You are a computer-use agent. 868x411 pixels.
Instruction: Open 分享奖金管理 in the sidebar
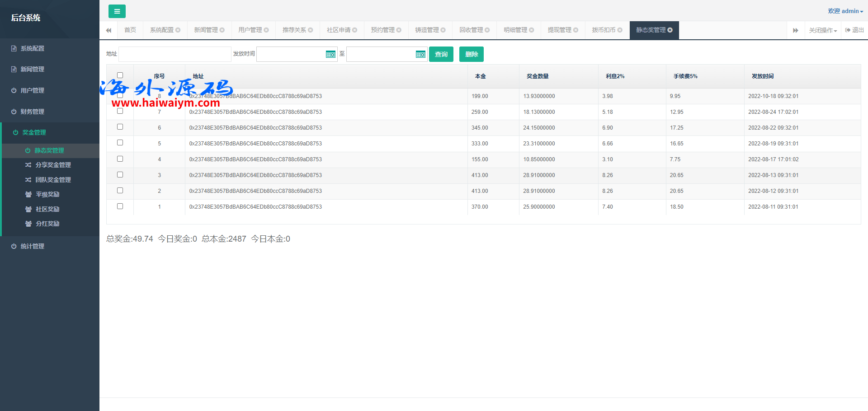(53, 165)
